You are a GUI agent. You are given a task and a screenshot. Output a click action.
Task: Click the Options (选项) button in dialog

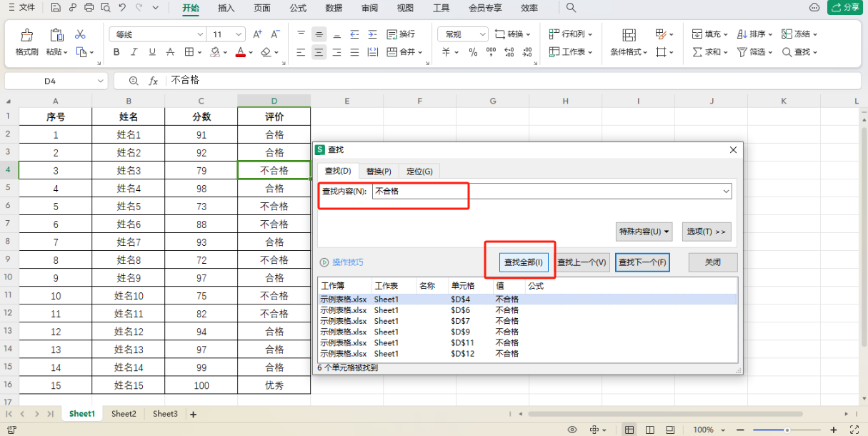pyautogui.click(x=707, y=232)
